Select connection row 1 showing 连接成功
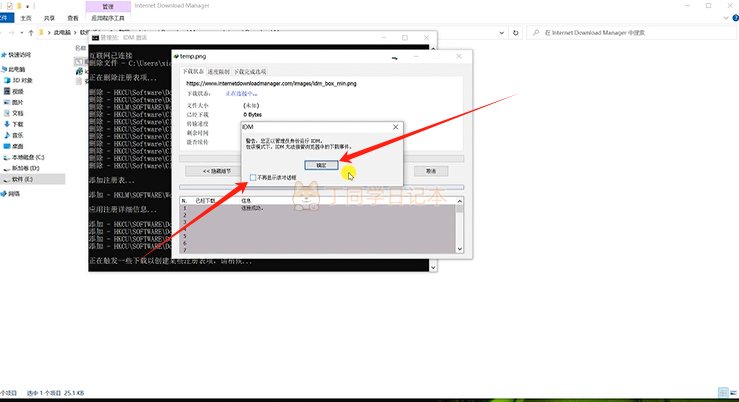739x402 pixels. tap(318, 208)
